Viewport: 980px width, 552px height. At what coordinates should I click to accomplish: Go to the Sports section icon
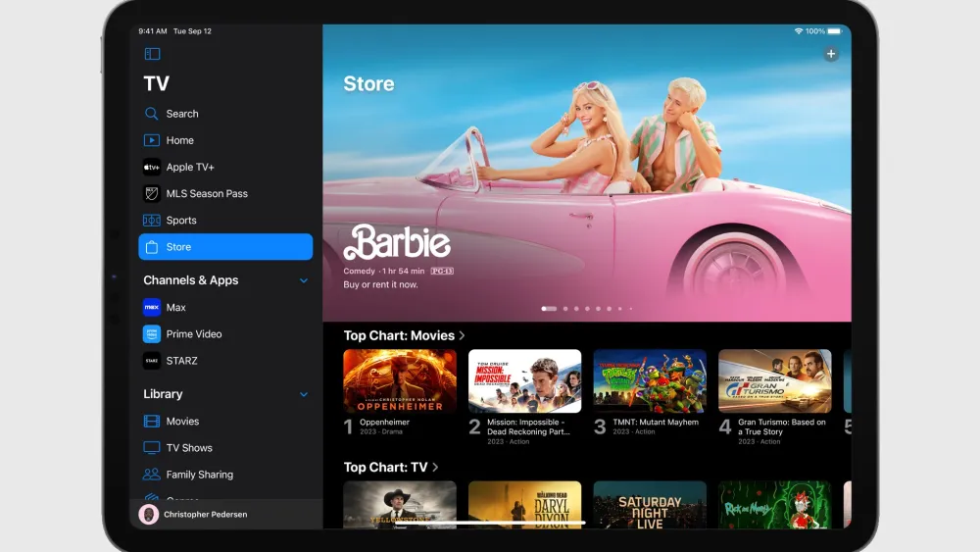coord(152,221)
